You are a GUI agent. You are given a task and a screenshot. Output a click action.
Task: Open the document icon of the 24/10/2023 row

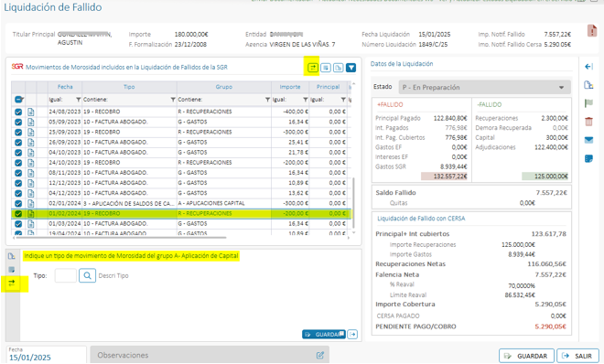click(31, 163)
